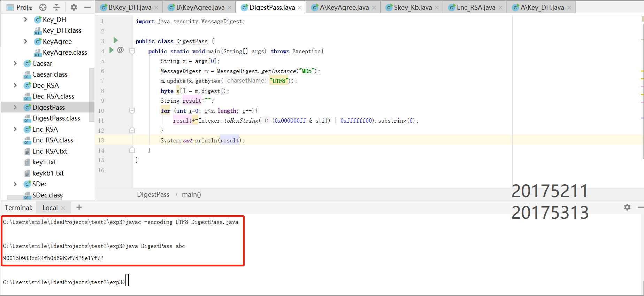Fold the for loop at line 10
The image size is (644, 296).
(x=132, y=111)
